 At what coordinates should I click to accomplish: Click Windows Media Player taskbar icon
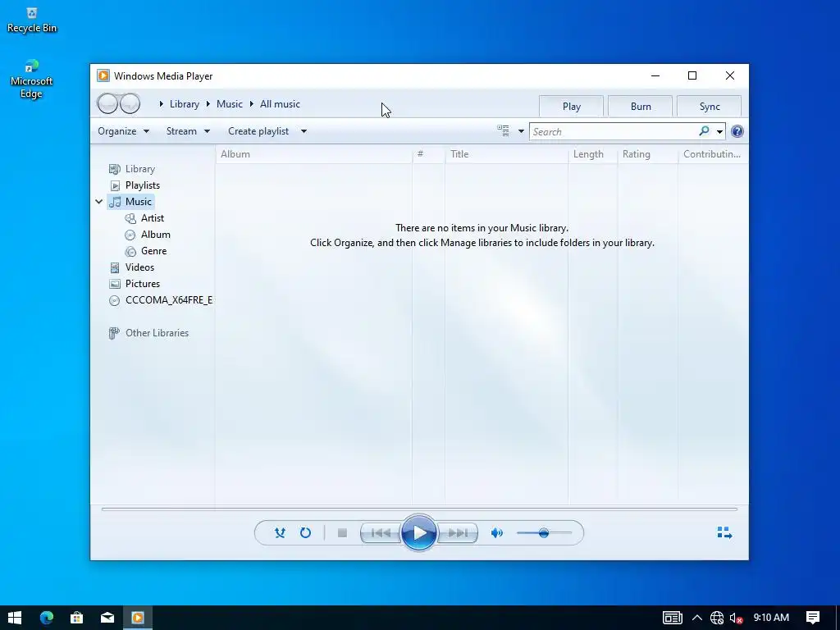[x=138, y=618]
